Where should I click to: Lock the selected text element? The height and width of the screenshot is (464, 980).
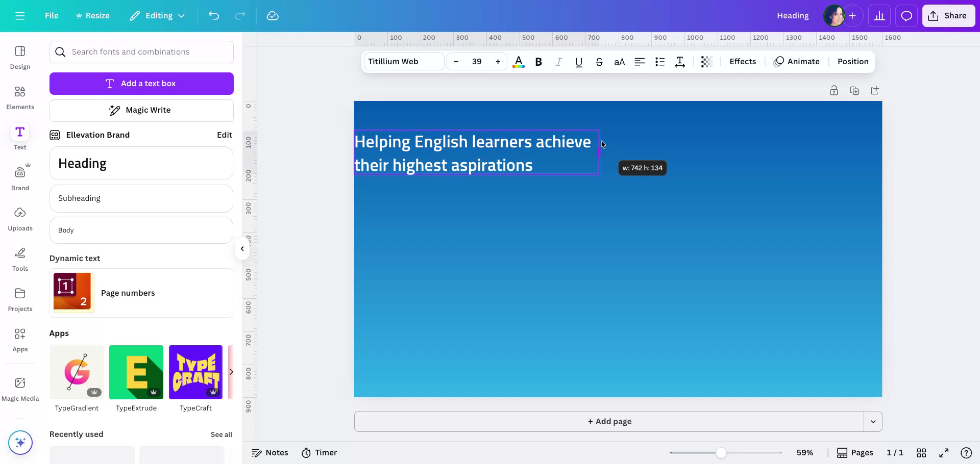[x=834, y=90]
